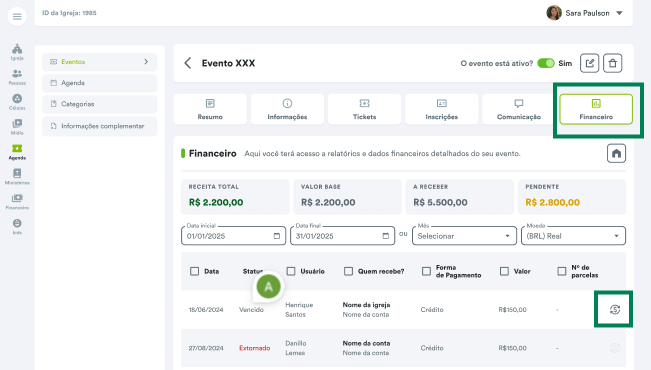This screenshot has width=651, height=370.
Task: Delete the event with trash icon
Action: [x=612, y=63]
